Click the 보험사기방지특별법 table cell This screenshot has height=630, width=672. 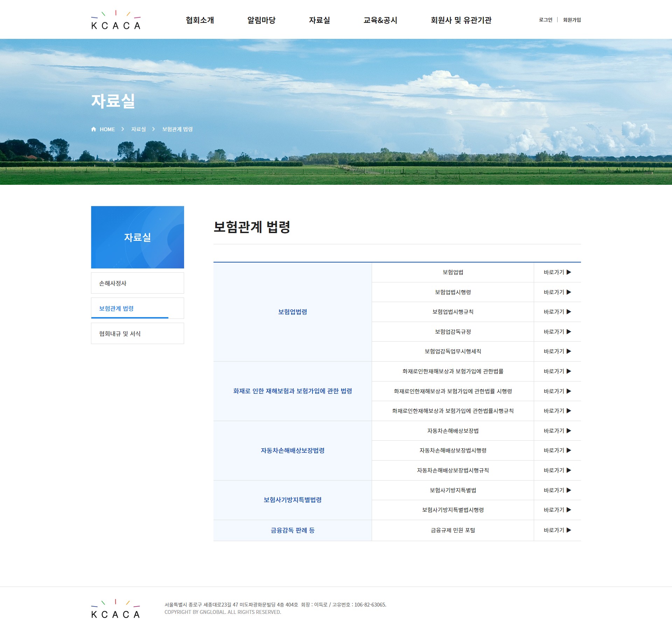click(x=453, y=490)
